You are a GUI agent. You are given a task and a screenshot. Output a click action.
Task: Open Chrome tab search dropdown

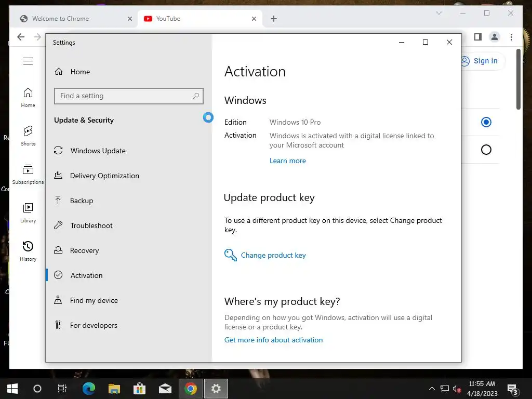click(438, 13)
